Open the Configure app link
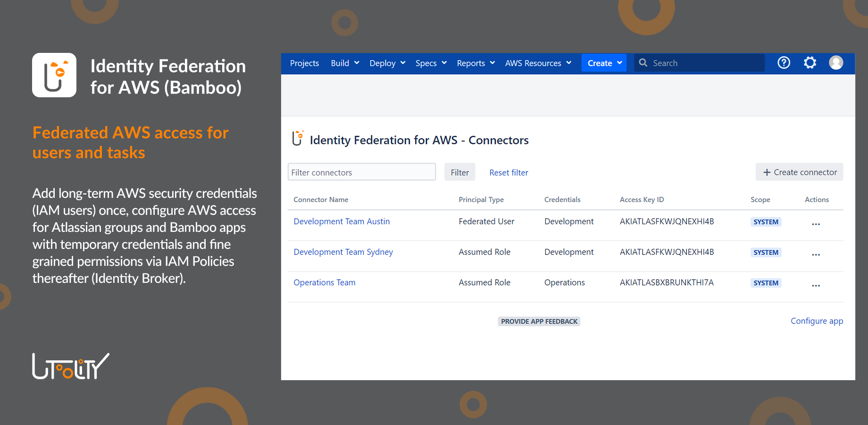This screenshot has height=425, width=868. [x=817, y=321]
